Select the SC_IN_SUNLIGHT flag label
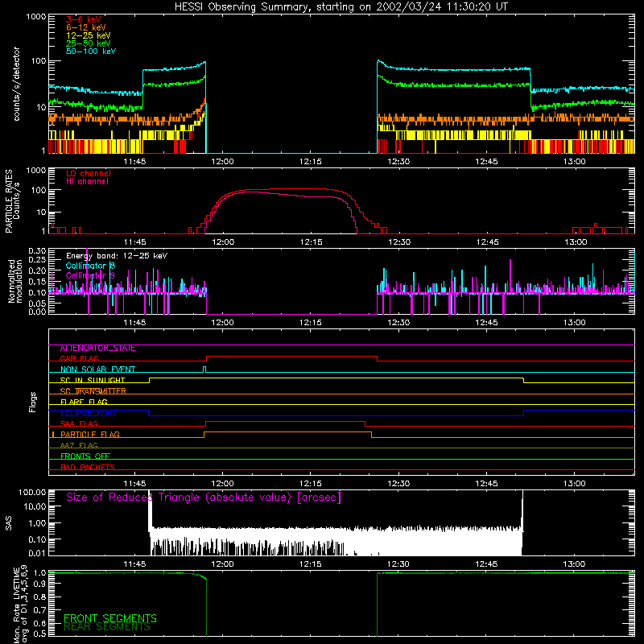The height and width of the screenshot is (644, 644). pyautogui.click(x=93, y=380)
